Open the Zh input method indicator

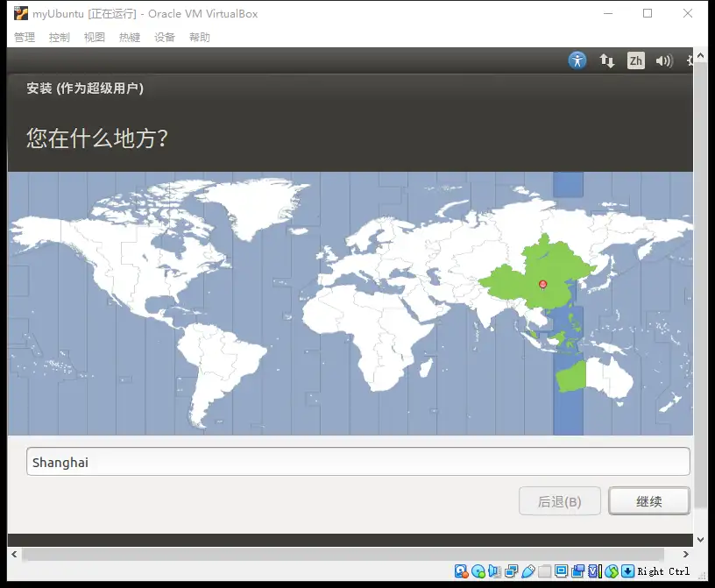[635, 60]
